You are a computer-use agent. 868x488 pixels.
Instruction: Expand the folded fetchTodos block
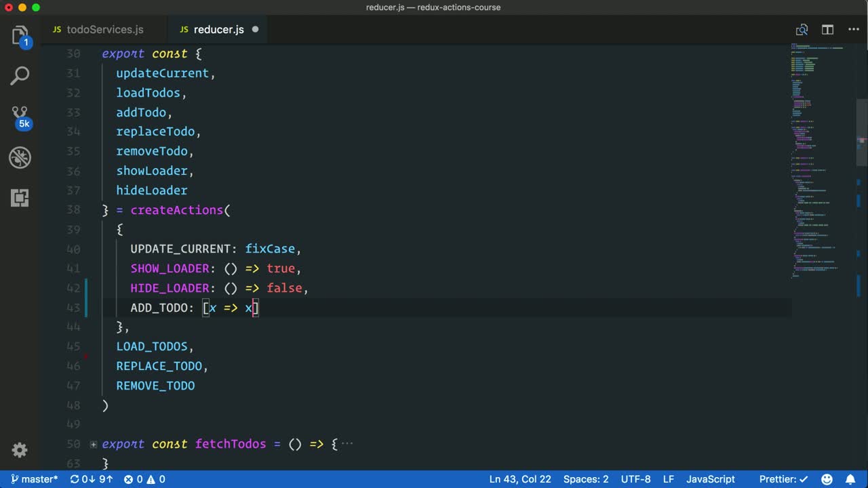[x=94, y=445]
